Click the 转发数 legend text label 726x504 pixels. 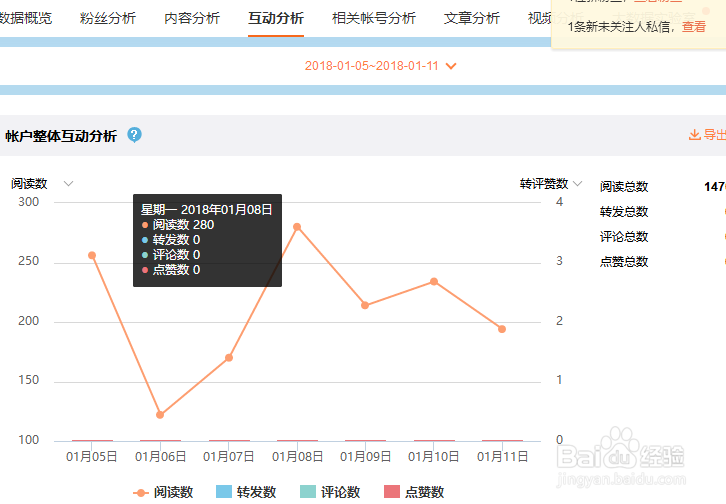point(257,492)
